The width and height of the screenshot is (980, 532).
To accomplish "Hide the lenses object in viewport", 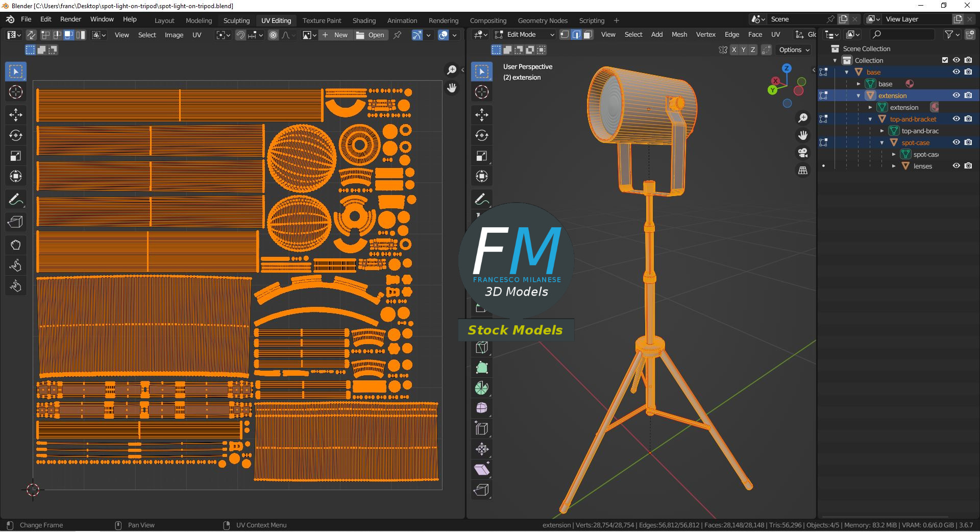I will tap(957, 166).
